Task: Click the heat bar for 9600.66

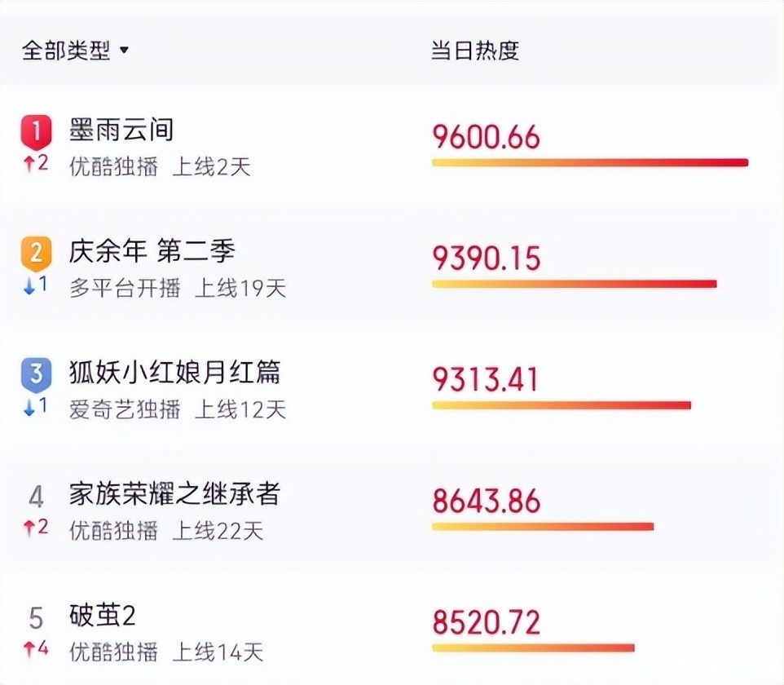Action: point(589,162)
